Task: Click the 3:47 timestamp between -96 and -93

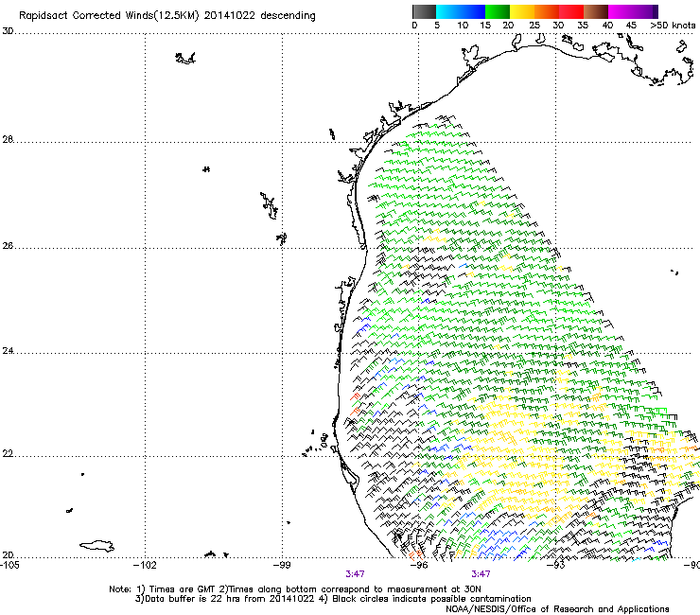Action: [481, 574]
